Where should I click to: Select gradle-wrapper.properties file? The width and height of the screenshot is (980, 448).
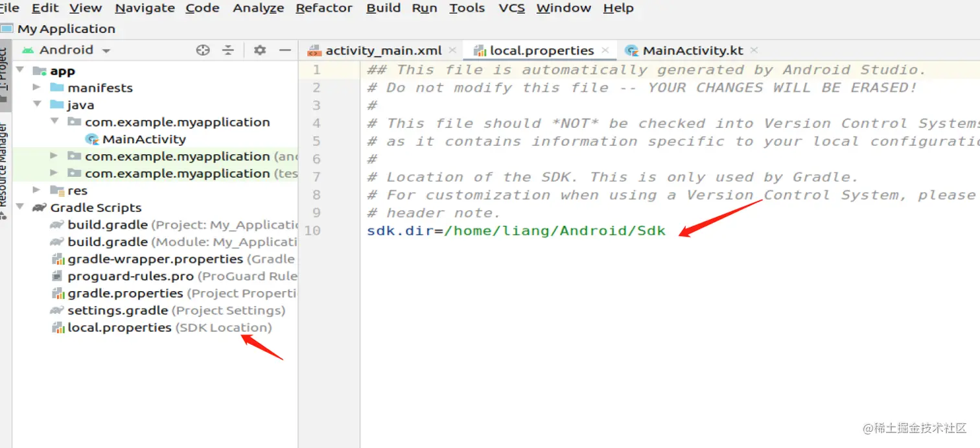click(174, 259)
